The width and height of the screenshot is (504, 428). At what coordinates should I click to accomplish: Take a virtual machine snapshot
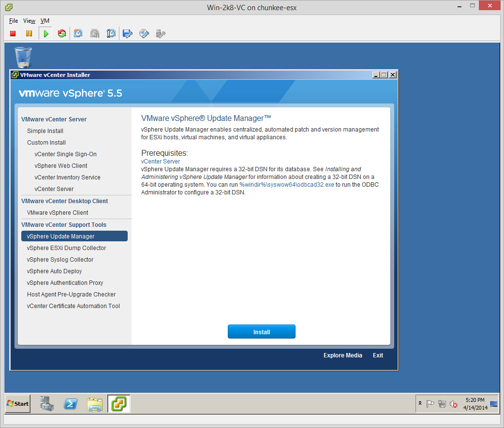click(x=78, y=33)
